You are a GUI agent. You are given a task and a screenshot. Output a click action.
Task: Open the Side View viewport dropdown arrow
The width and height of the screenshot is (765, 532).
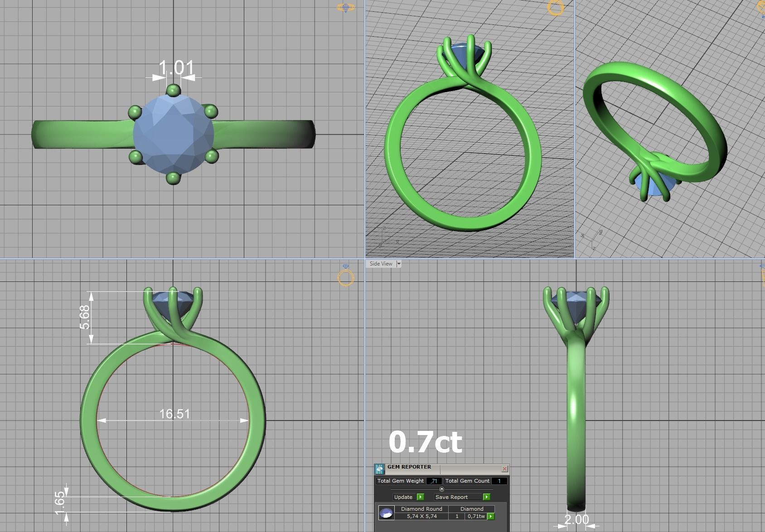(399, 264)
